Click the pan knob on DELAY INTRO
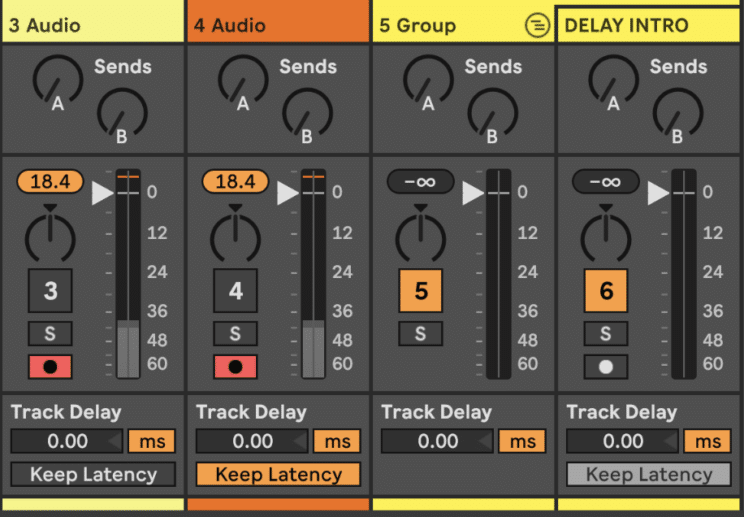 coord(606,238)
